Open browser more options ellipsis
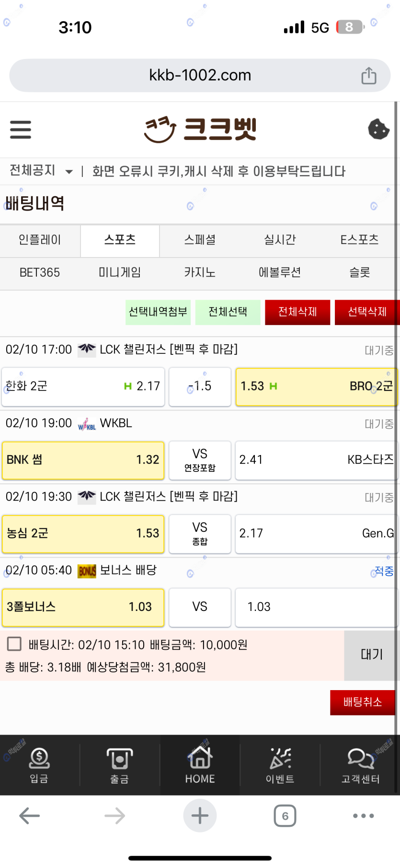Image resolution: width=400 pixels, height=868 pixels. pyautogui.click(x=363, y=816)
